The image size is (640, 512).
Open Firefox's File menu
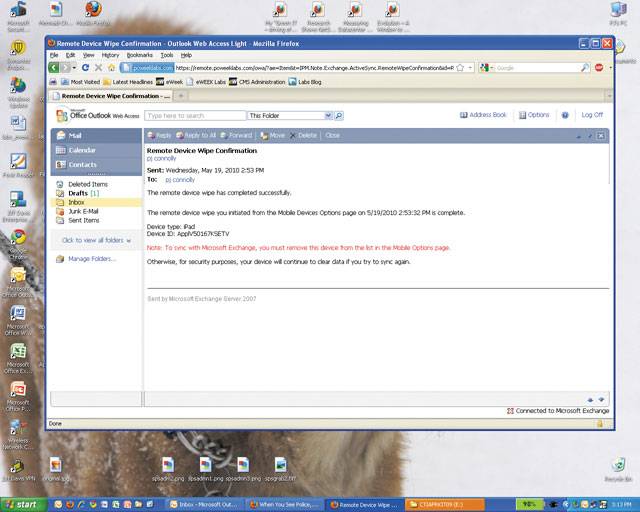coord(54,55)
